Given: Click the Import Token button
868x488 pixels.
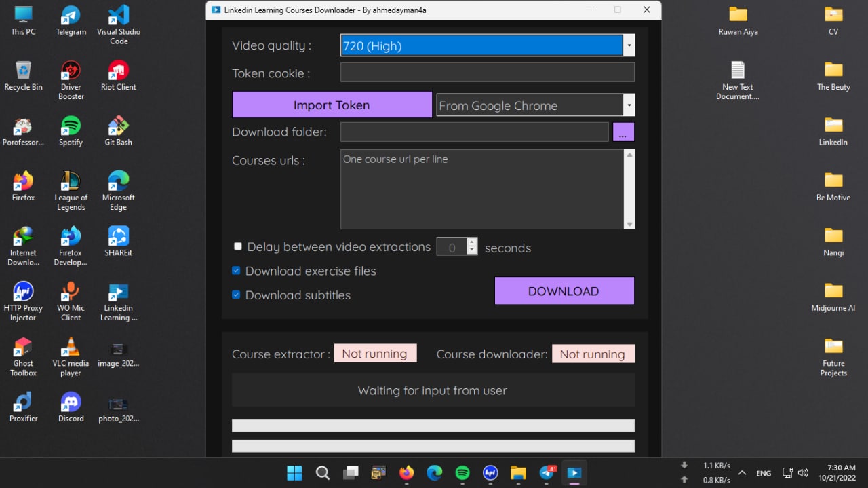Looking at the screenshot, I should click(x=332, y=105).
